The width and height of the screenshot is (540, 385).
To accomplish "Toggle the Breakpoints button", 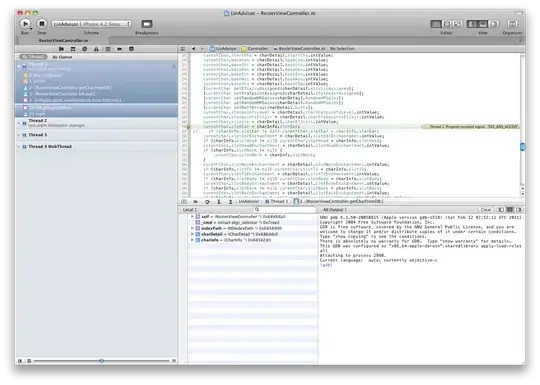I will [147, 24].
